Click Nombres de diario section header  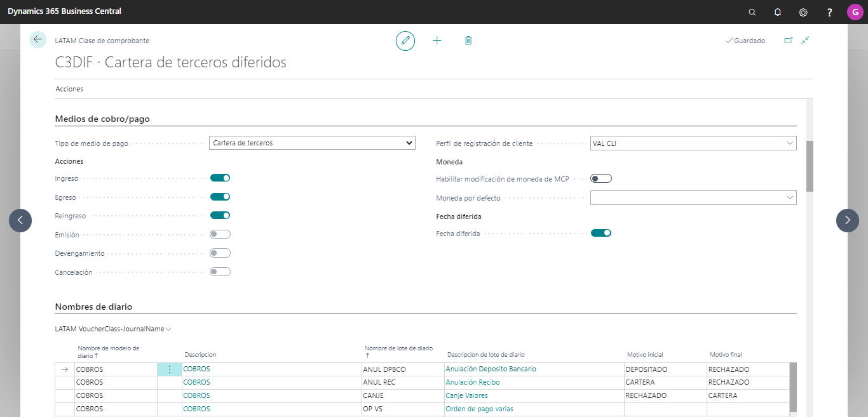point(93,307)
